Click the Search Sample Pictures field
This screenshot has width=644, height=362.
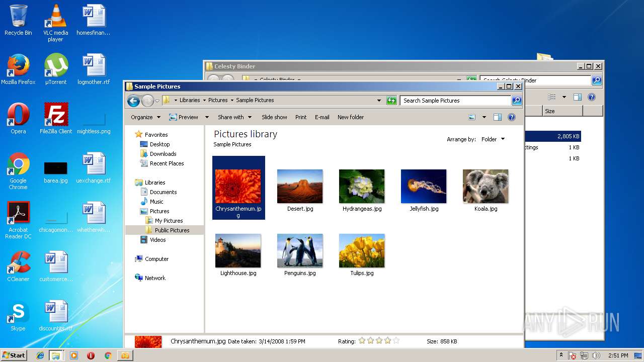(455, 101)
